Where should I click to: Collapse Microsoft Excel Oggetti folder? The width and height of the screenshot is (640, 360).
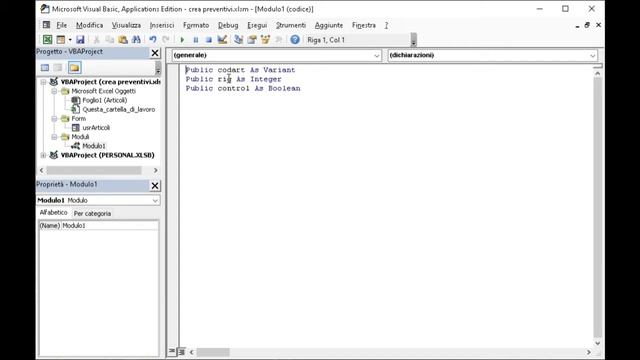tap(54, 91)
